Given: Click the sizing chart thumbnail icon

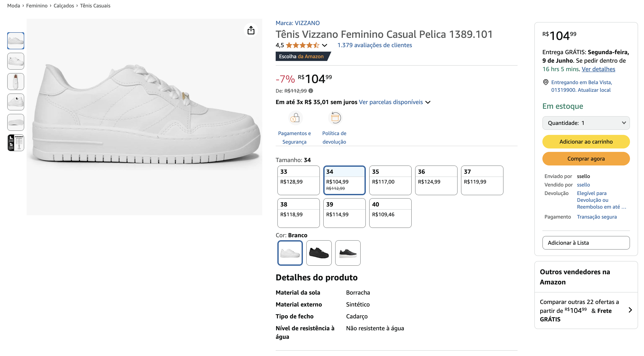Looking at the screenshot, I should (x=16, y=142).
